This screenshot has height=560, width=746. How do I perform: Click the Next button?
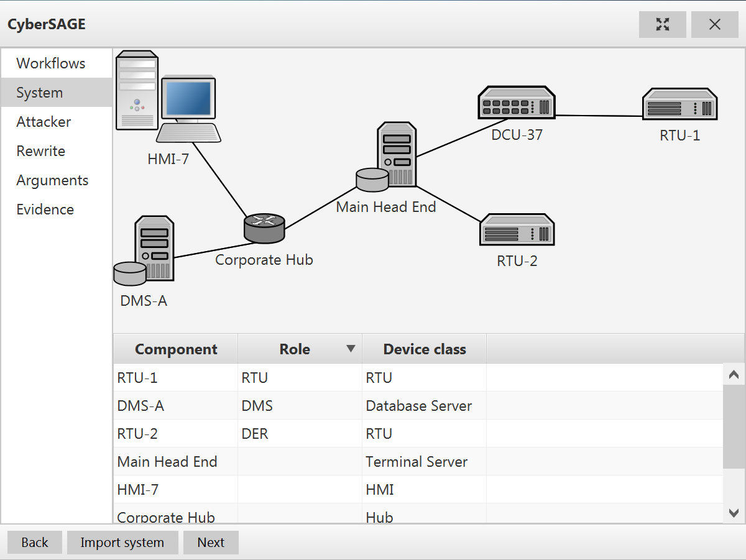[x=211, y=543]
